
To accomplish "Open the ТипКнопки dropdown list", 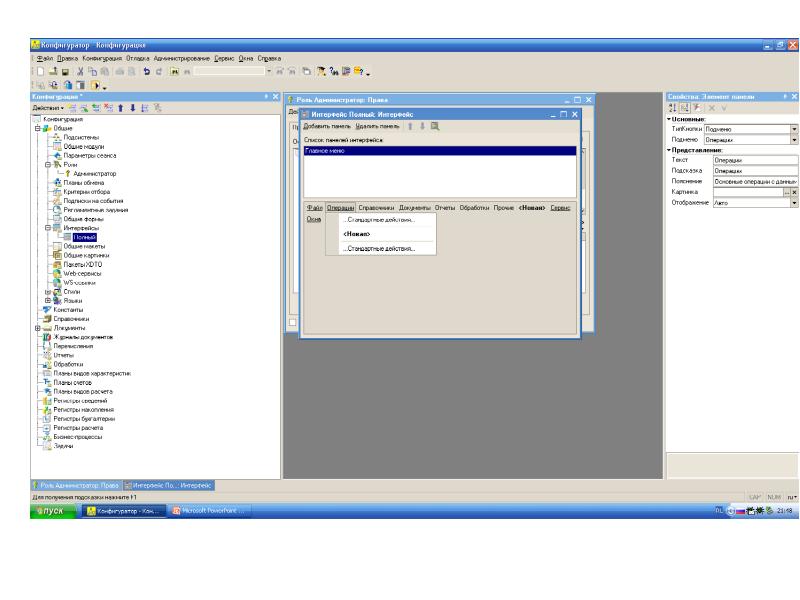I will 794,128.
